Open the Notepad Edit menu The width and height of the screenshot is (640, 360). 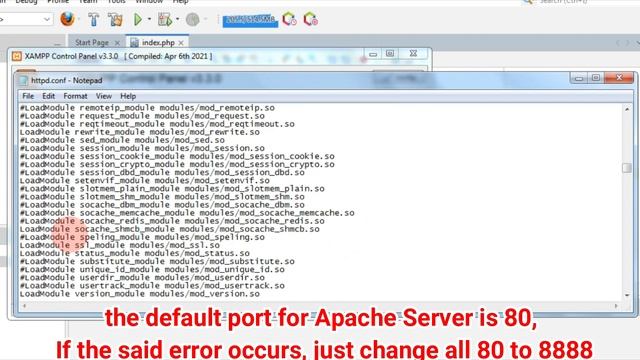click(48, 96)
